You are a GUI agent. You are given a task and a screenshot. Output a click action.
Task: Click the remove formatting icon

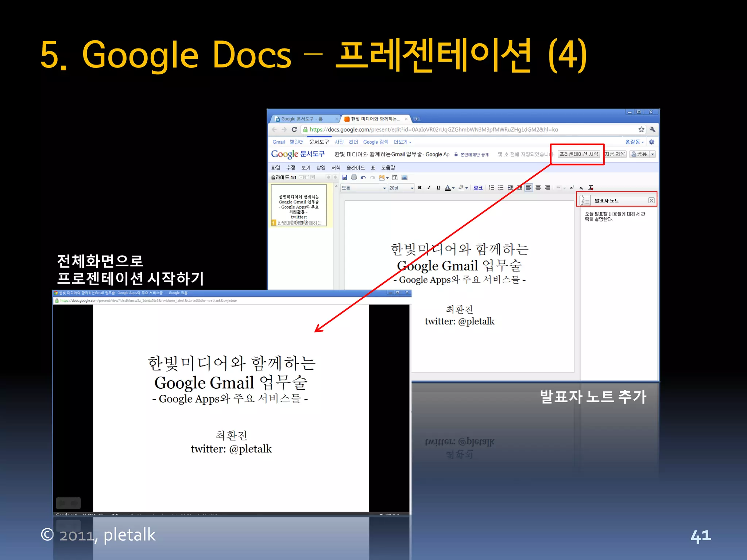coord(591,188)
